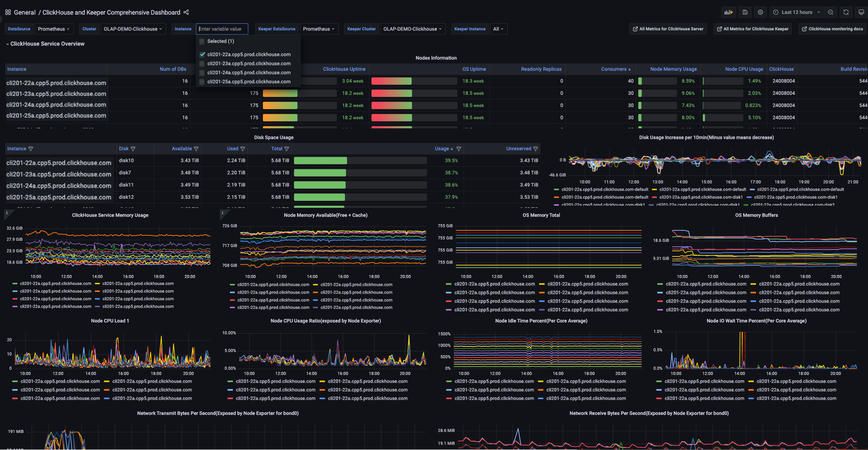Click the share dashboard icon
868x450 pixels.
(186, 13)
